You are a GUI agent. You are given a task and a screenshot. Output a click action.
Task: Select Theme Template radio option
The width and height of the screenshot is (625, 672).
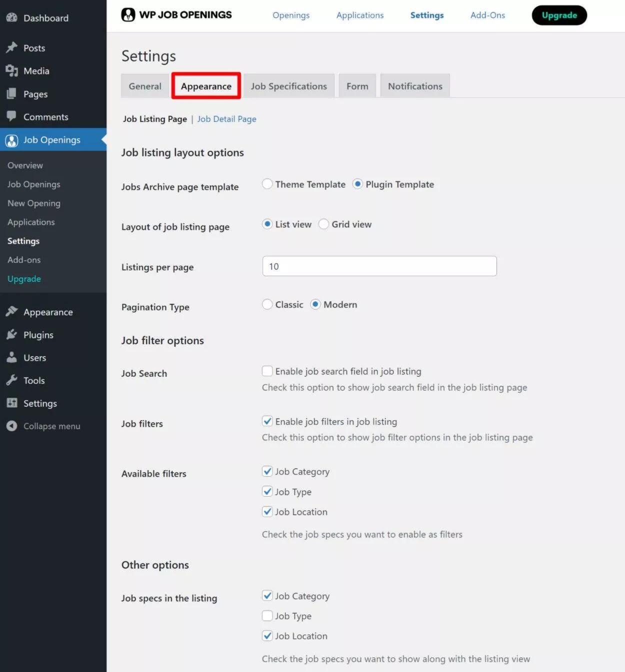pyautogui.click(x=267, y=184)
